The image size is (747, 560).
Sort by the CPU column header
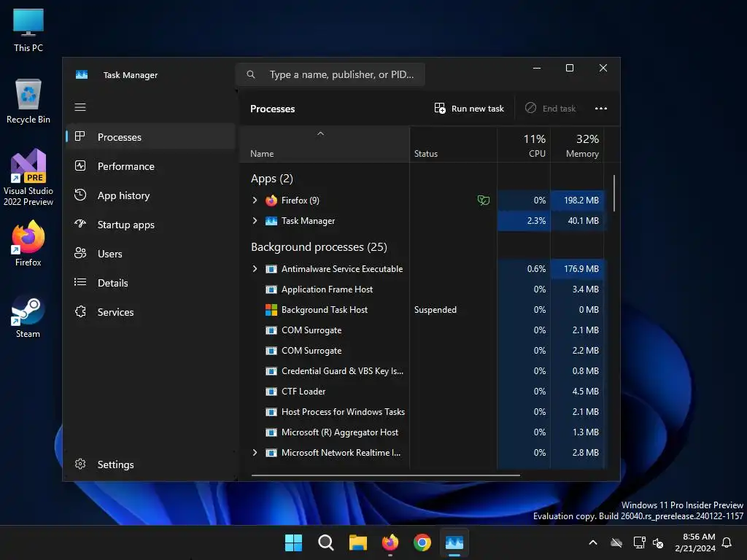pos(524,145)
